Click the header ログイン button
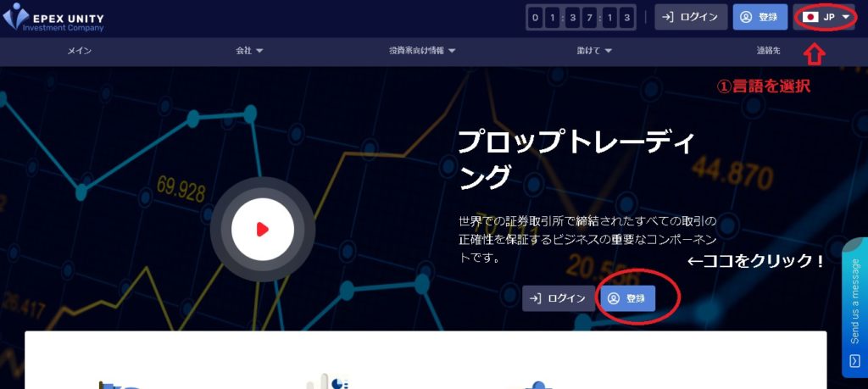This screenshot has height=389, width=868. [691, 17]
